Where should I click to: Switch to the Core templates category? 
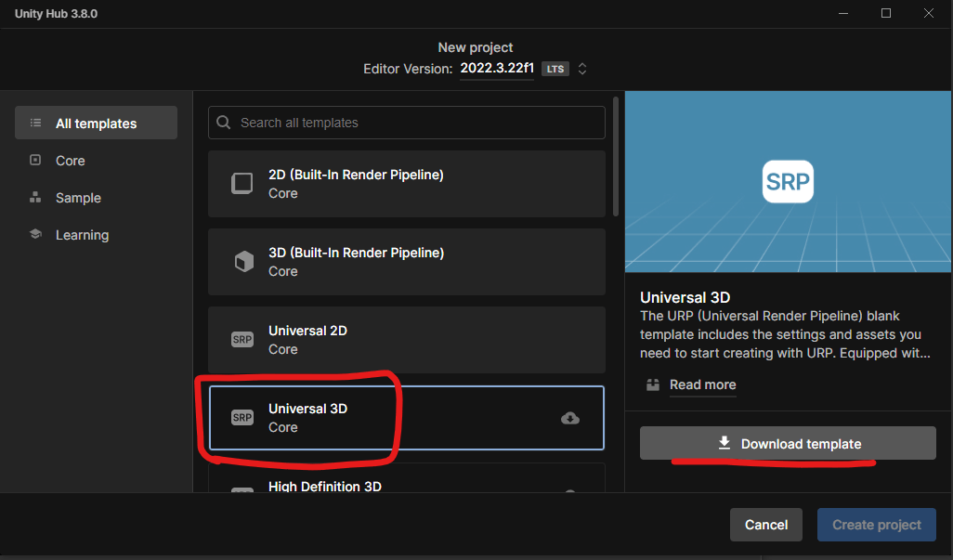[70, 161]
